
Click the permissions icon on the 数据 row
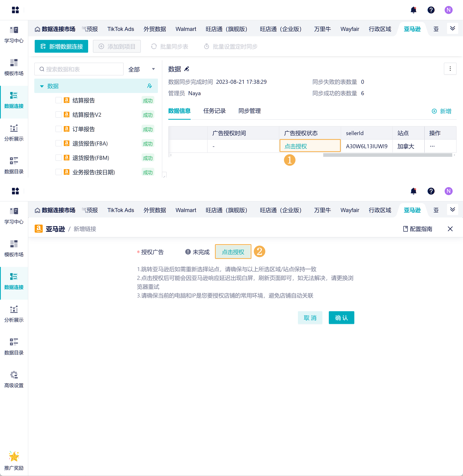tap(149, 86)
